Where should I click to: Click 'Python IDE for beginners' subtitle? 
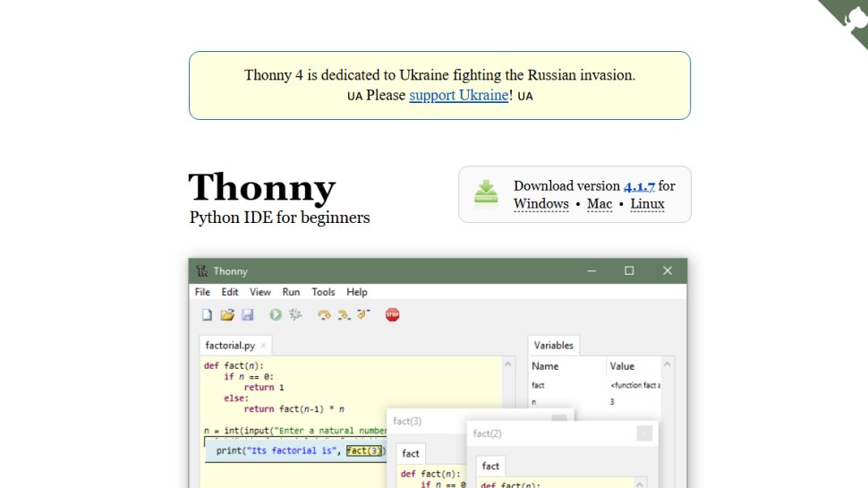pos(279,218)
